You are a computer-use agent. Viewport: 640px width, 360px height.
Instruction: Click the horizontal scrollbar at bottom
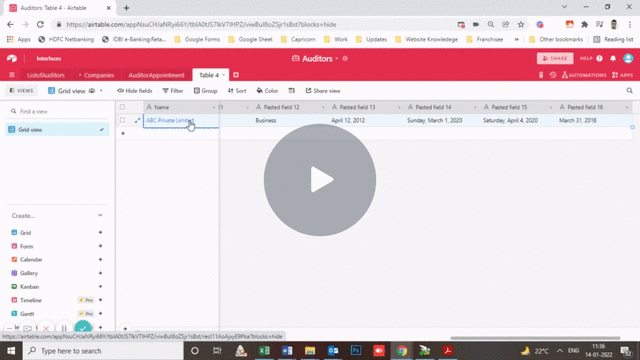(535, 338)
